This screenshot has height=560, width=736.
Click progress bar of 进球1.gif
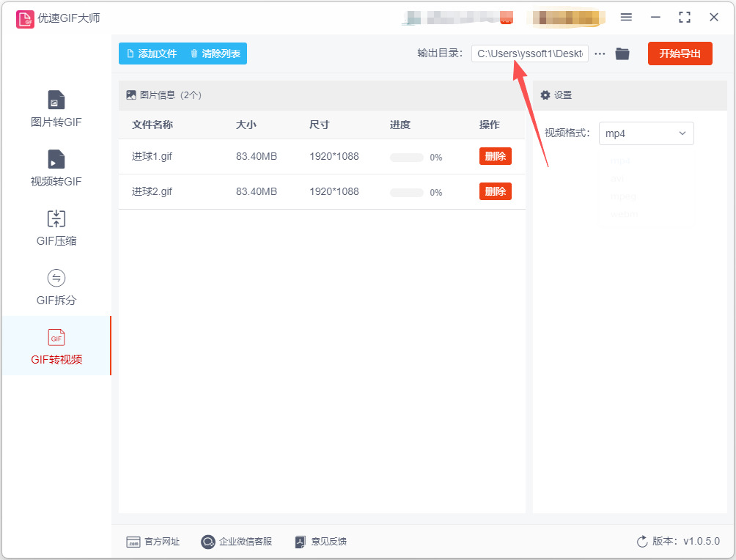407,158
